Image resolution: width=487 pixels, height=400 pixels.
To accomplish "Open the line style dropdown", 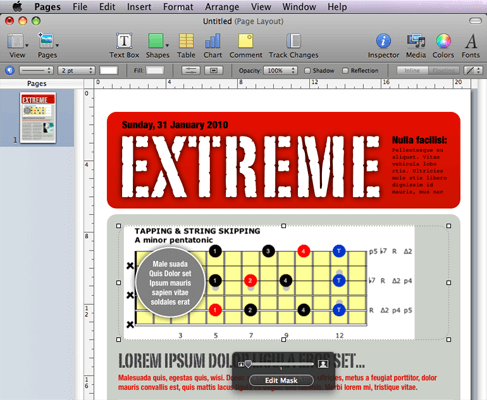I will tap(36, 71).
